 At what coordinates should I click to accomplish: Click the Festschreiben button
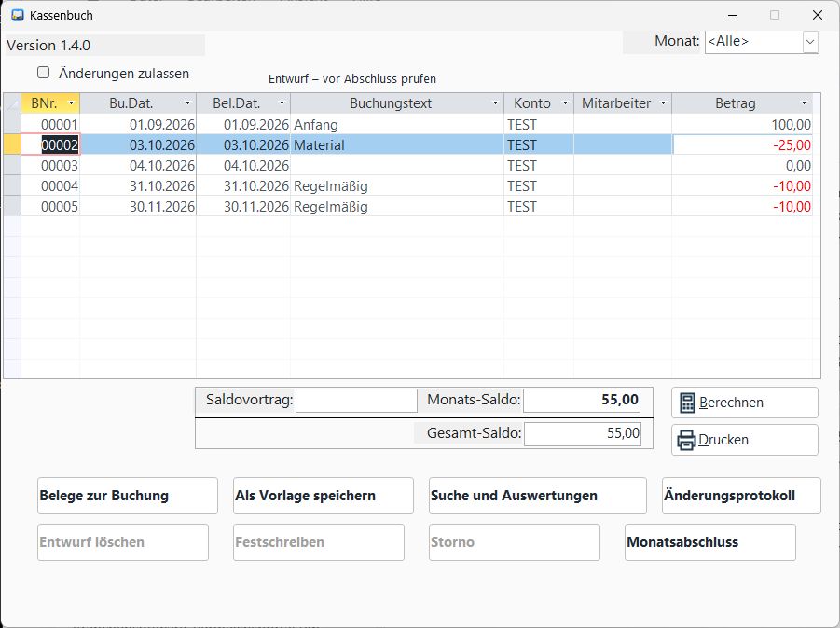click(x=319, y=542)
